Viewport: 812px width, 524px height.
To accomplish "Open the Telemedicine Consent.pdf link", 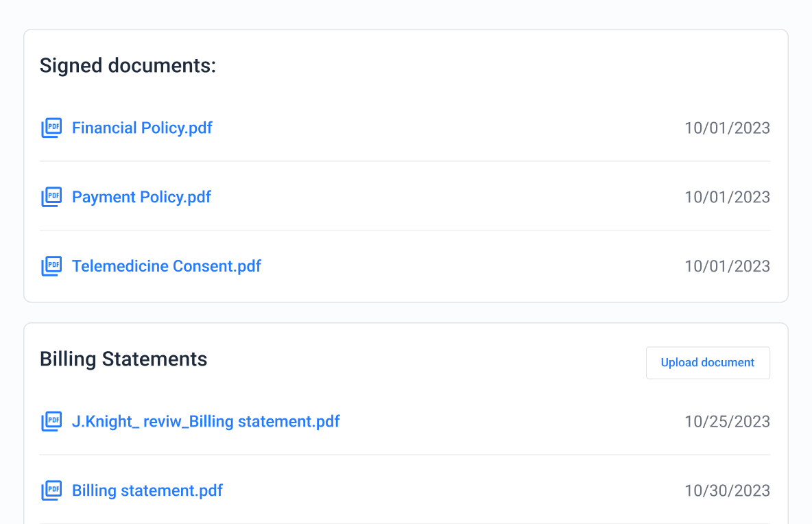I will pos(167,266).
